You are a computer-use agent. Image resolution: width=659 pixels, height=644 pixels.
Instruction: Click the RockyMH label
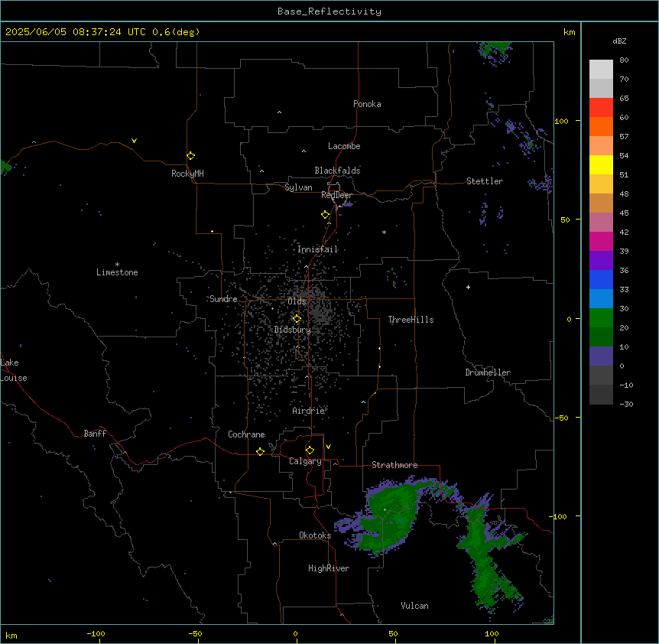[x=187, y=174]
